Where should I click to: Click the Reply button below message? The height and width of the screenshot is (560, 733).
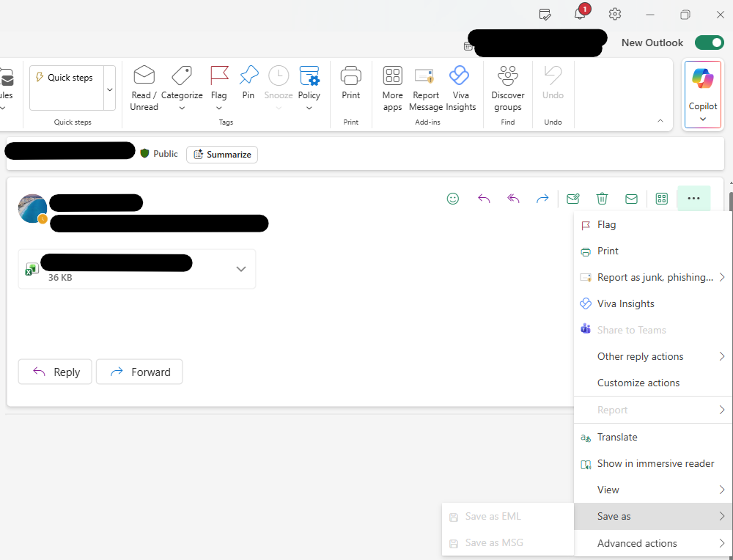[55, 372]
